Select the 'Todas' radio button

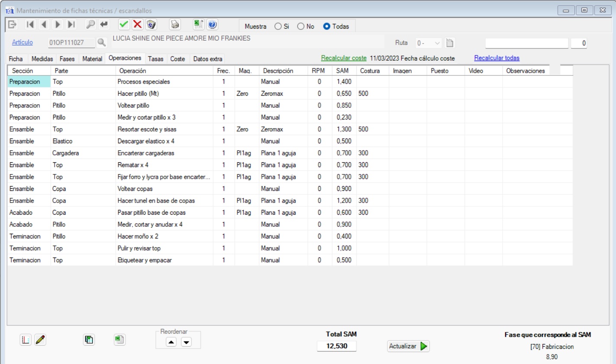[x=327, y=26]
